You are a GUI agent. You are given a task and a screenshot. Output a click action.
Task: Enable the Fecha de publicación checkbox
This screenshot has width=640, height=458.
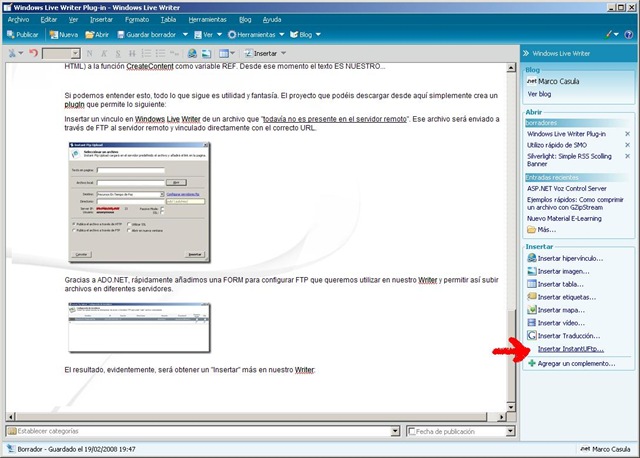(x=412, y=431)
